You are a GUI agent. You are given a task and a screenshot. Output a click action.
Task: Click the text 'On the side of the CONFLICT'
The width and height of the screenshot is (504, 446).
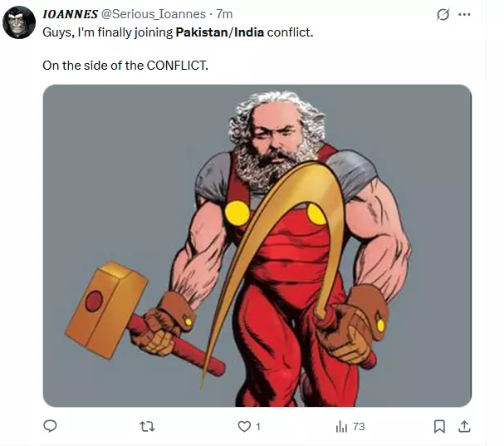click(125, 66)
